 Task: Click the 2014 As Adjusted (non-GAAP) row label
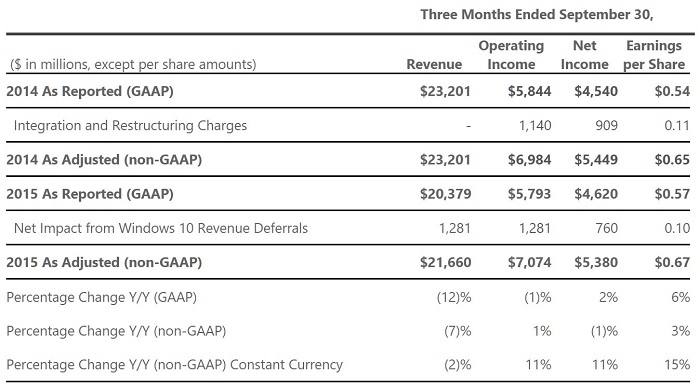[104, 160]
